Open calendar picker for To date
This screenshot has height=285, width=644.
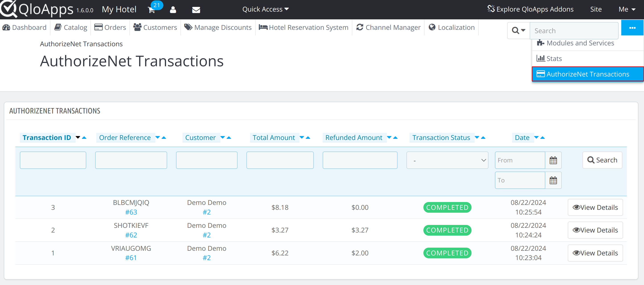pyautogui.click(x=553, y=180)
